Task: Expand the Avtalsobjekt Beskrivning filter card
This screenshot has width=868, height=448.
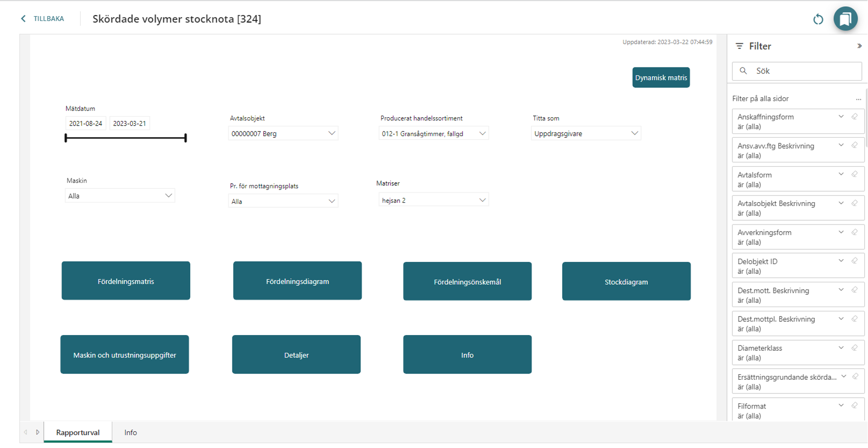Action: [x=841, y=204]
